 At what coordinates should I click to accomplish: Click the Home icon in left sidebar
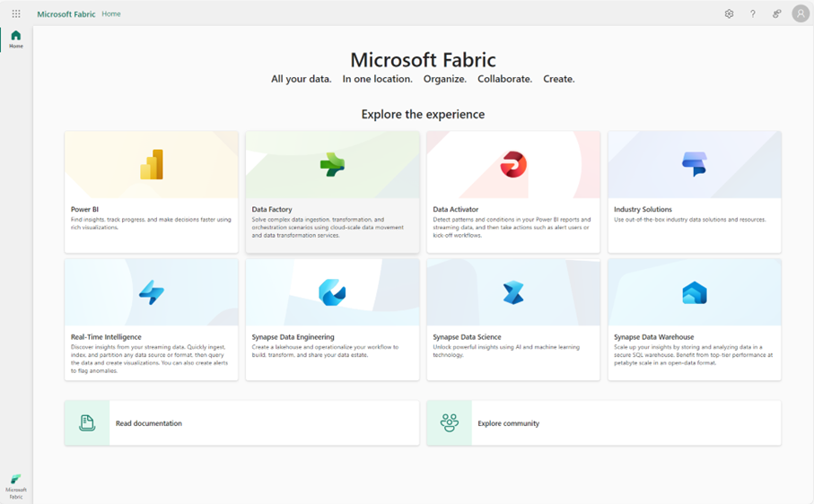pos(16,35)
